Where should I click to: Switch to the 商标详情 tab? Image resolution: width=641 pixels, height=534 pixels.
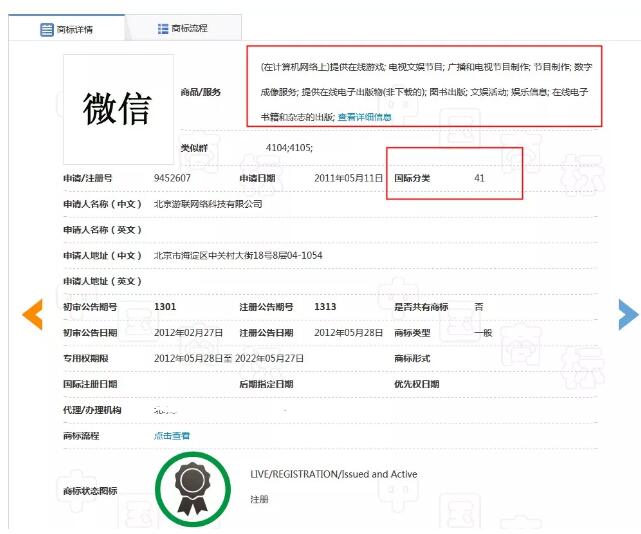click(67, 28)
